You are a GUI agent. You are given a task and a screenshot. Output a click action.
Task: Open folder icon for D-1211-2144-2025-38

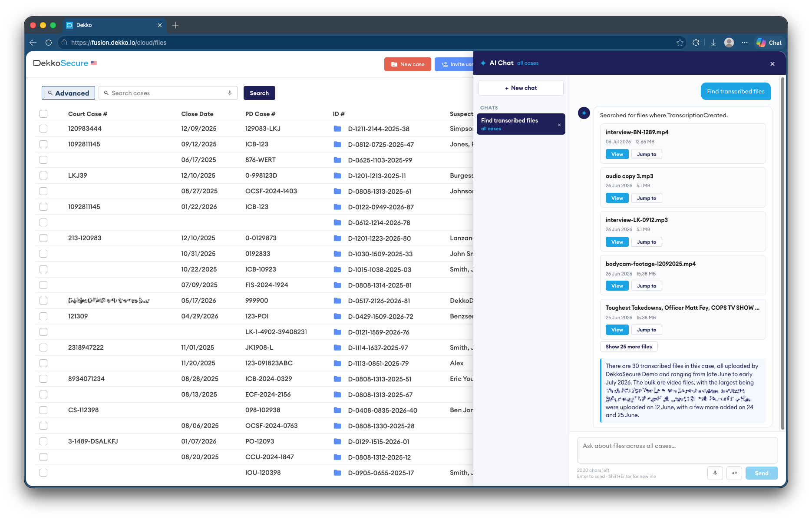337,129
